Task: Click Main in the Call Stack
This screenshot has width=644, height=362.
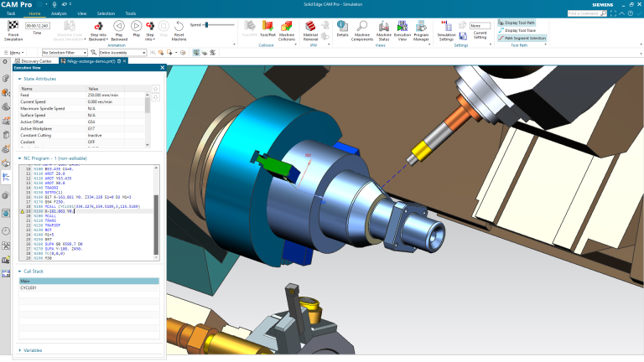Action: (89, 282)
